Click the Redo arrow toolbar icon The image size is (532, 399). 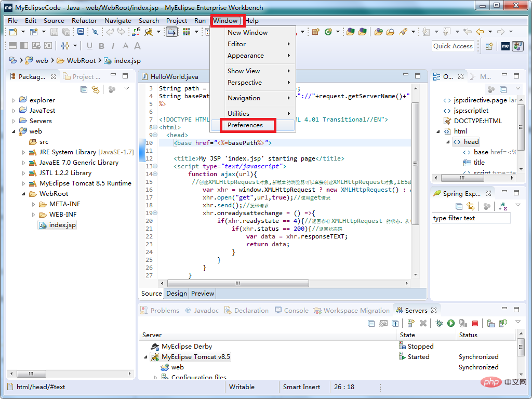coord(121,32)
